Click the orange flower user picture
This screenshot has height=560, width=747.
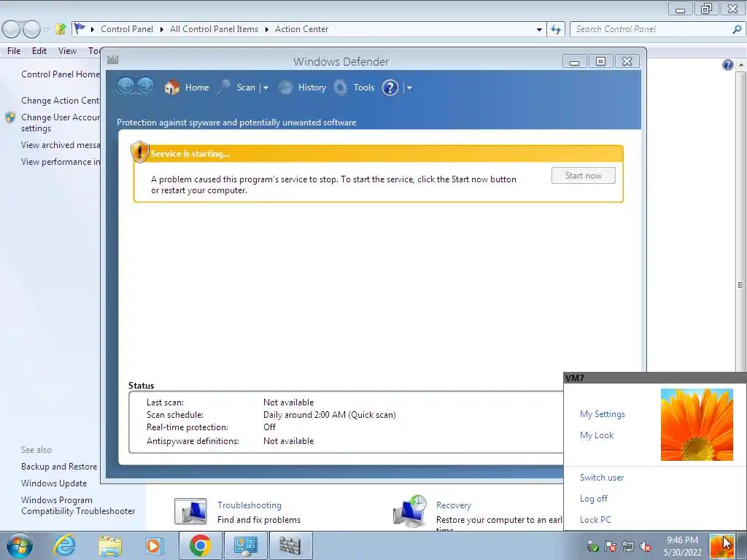(697, 425)
